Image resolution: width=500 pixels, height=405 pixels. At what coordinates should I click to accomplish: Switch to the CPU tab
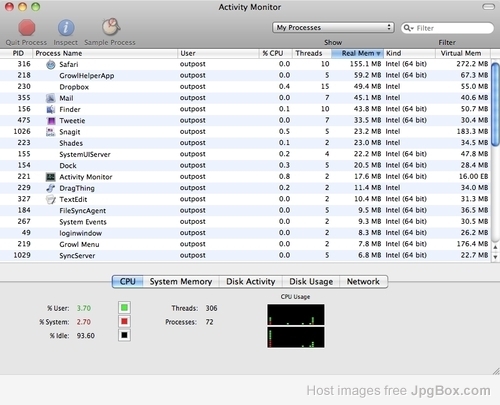pyautogui.click(x=128, y=282)
